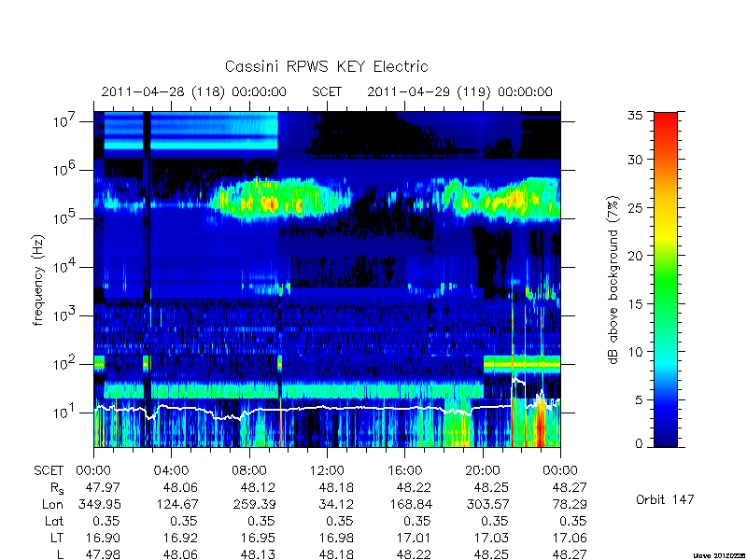Image resolution: width=747 pixels, height=560 pixels.
Task: Click the "Orbit 147" label
Action: 665,500
